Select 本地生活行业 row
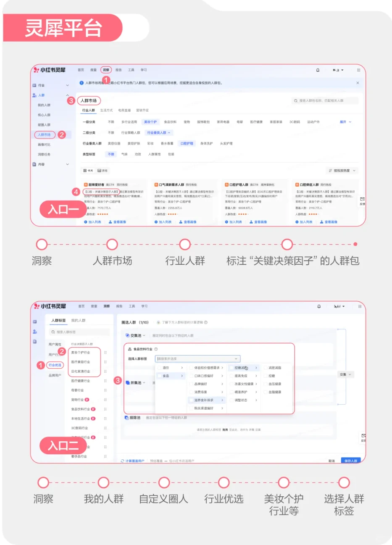Screen dimensions: 392x545 coord(80,419)
